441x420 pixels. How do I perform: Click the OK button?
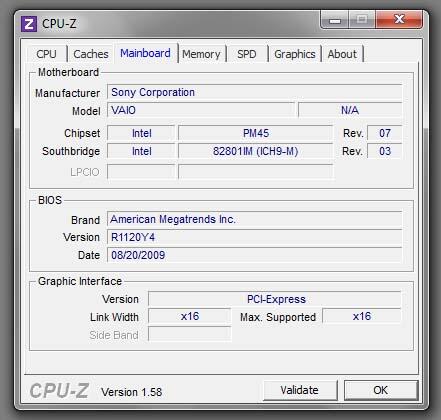(381, 390)
